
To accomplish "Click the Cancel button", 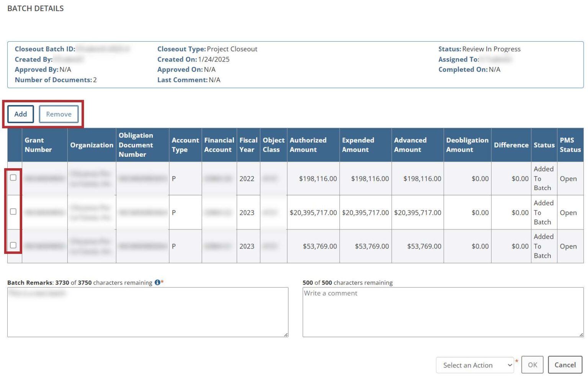I will (565, 365).
